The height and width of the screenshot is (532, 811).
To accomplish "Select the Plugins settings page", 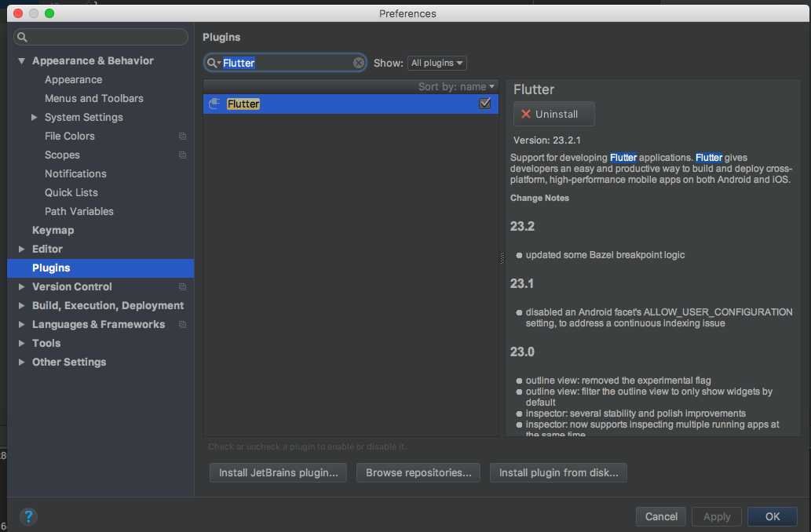I will tap(100, 268).
